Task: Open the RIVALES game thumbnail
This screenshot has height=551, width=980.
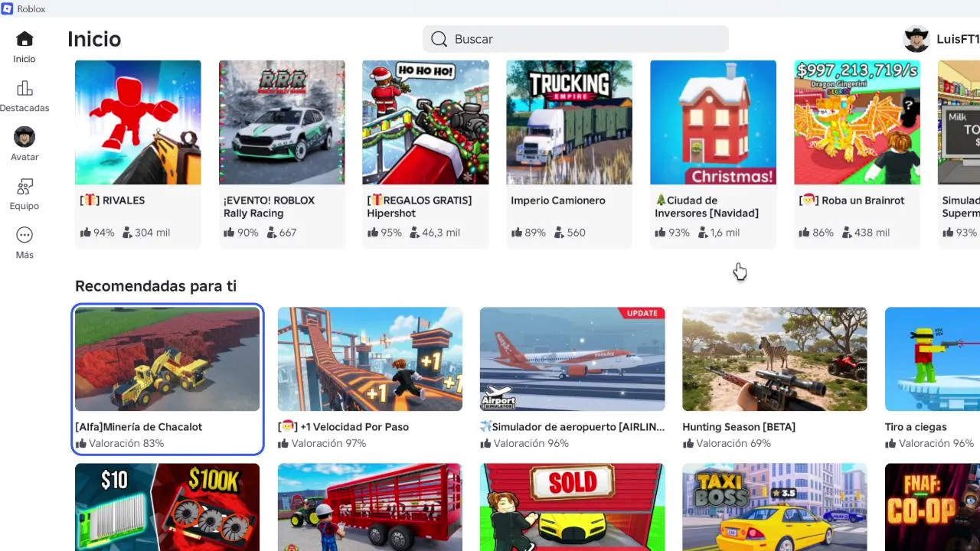Action: click(138, 122)
